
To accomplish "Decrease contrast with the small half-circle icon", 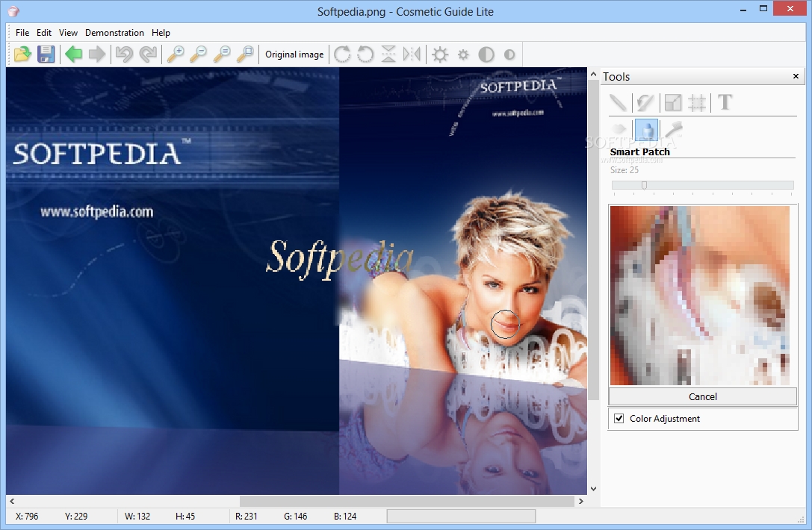I will point(509,54).
